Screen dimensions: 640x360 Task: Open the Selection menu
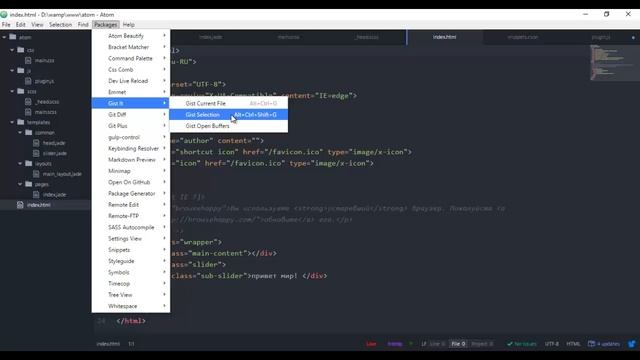point(60,24)
